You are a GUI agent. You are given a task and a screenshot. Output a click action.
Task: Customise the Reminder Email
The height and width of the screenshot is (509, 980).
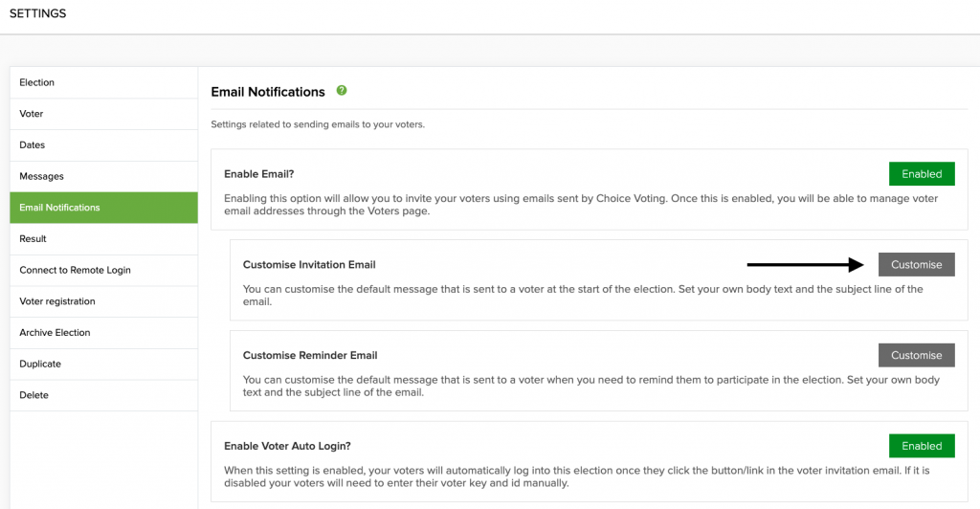(916, 355)
